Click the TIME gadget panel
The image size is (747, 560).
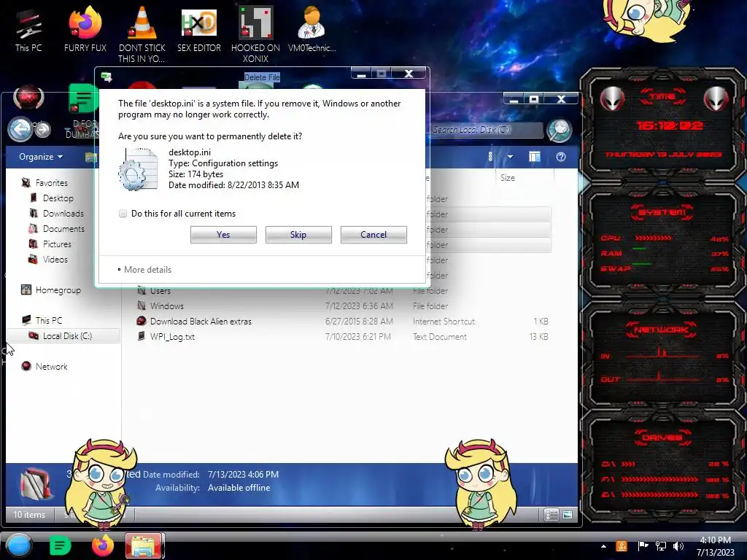tap(662, 125)
